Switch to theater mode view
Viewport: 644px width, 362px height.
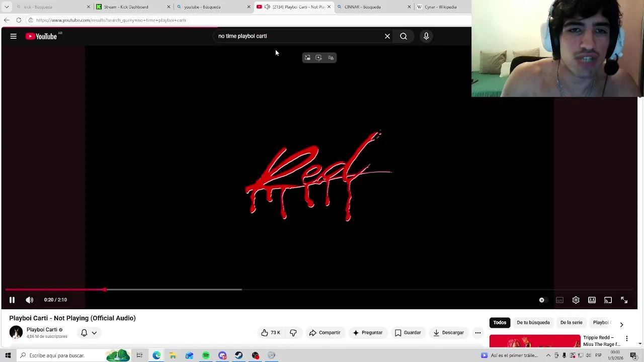point(592,300)
